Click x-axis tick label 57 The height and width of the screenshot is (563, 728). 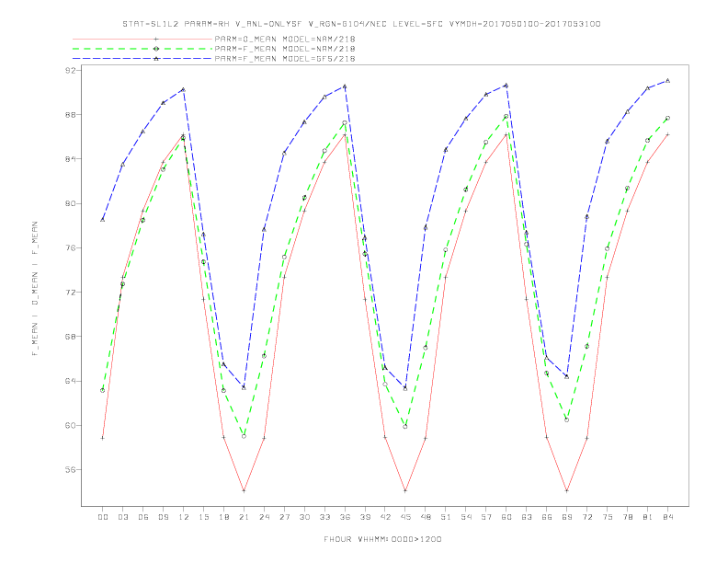(x=486, y=517)
